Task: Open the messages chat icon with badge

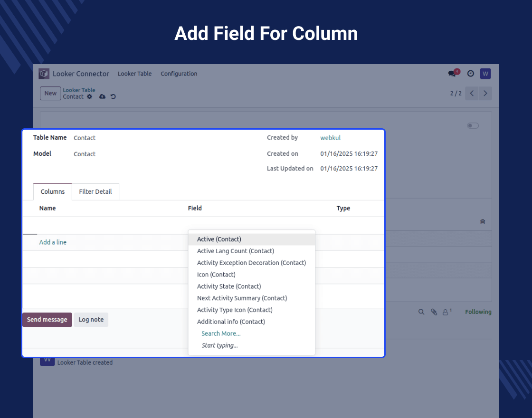Action: tap(453, 73)
